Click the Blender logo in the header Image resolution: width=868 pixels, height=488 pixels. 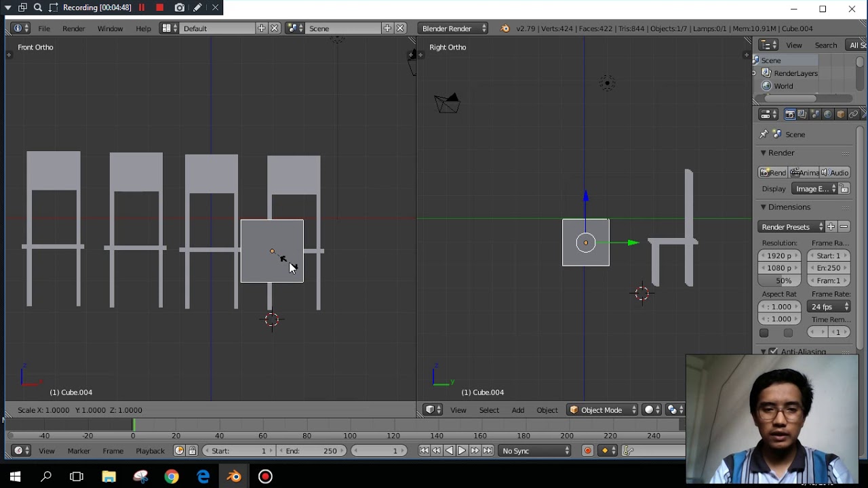click(x=505, y=28)
